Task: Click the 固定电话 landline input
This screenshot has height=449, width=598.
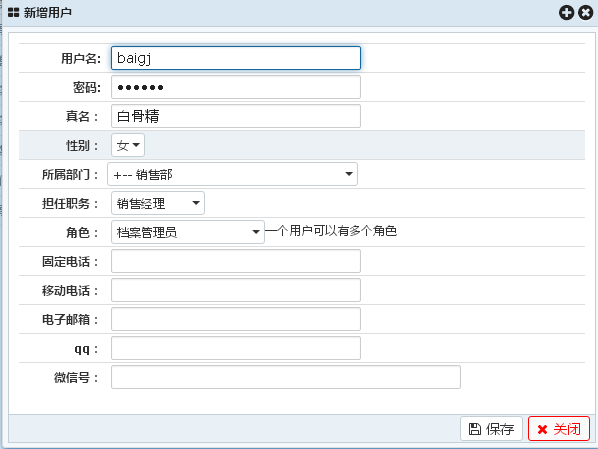Action: pos(236,261)
